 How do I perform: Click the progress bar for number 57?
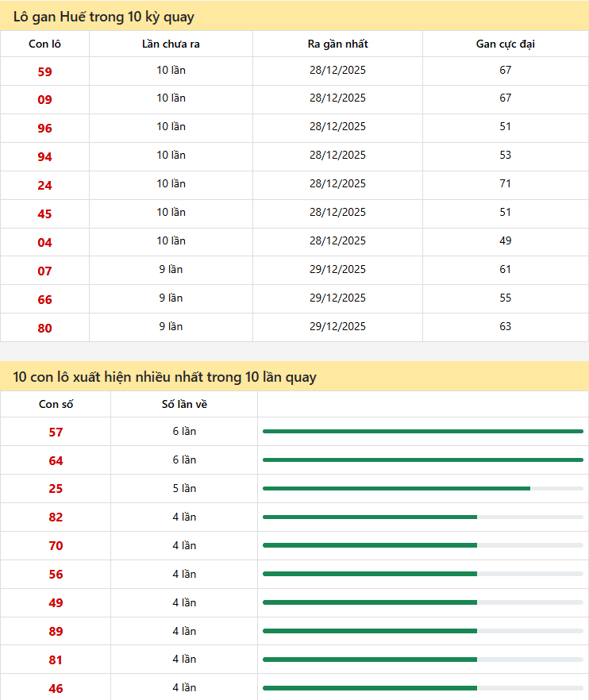tap(422, 432)
